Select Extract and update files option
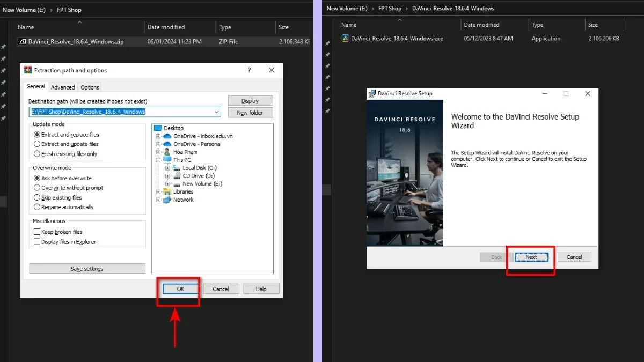This screenshot has width=644, height=362. (x=37, y=144)
